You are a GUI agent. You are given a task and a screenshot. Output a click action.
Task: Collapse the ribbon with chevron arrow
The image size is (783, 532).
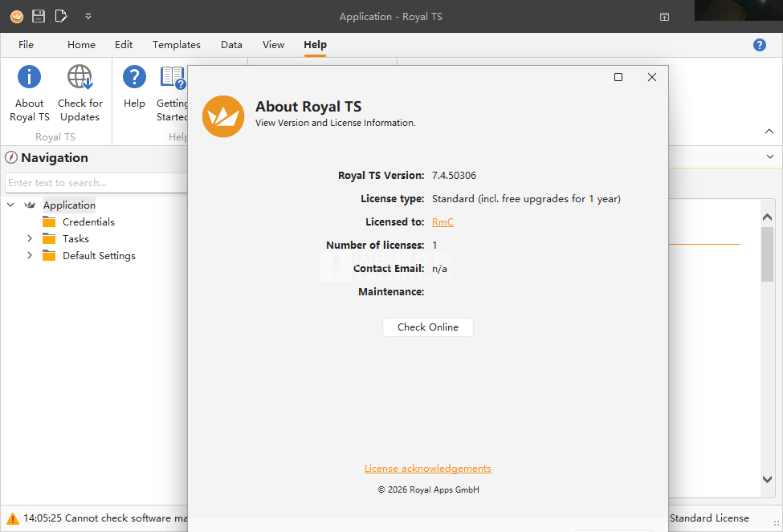coord(769,132)
